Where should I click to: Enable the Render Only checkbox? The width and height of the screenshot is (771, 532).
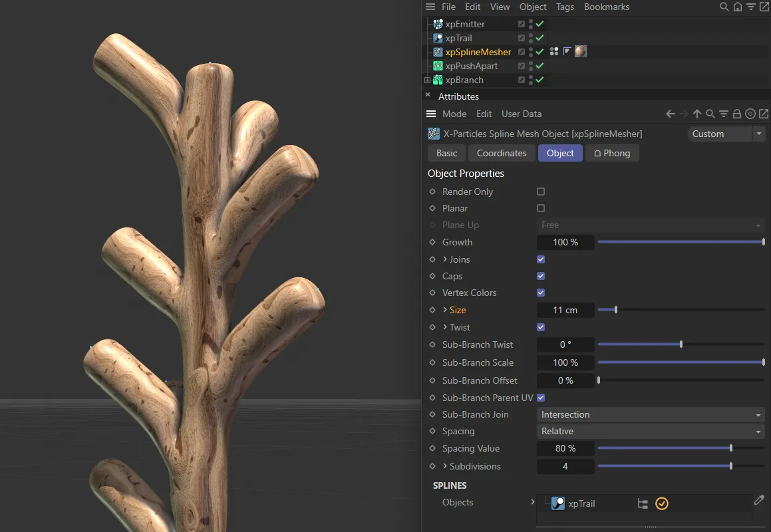pyautogui.click(x=541, y=192)
